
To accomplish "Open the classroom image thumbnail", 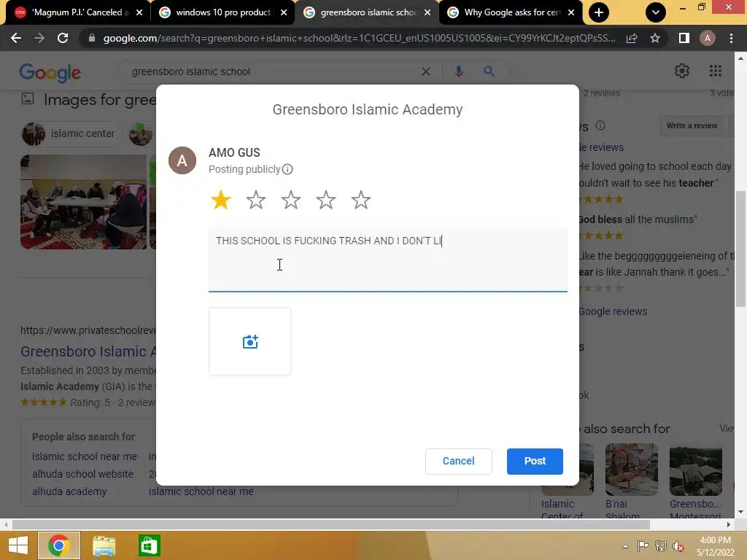I will point(83,202).
